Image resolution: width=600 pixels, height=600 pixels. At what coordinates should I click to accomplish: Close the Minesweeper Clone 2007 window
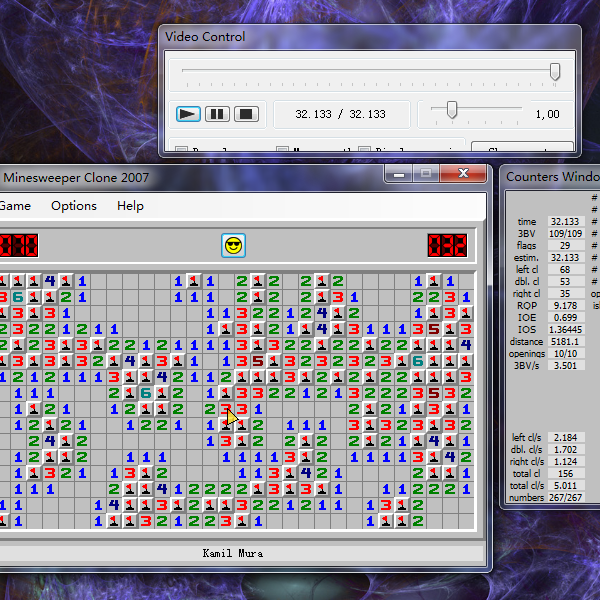click(x=463, y=174)
